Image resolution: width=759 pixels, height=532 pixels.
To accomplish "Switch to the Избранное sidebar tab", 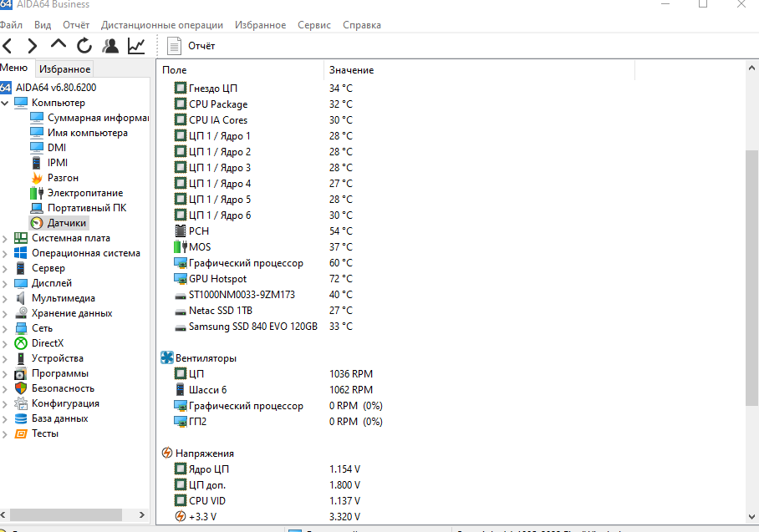I will pyautogui.click(x=64, y=69).
